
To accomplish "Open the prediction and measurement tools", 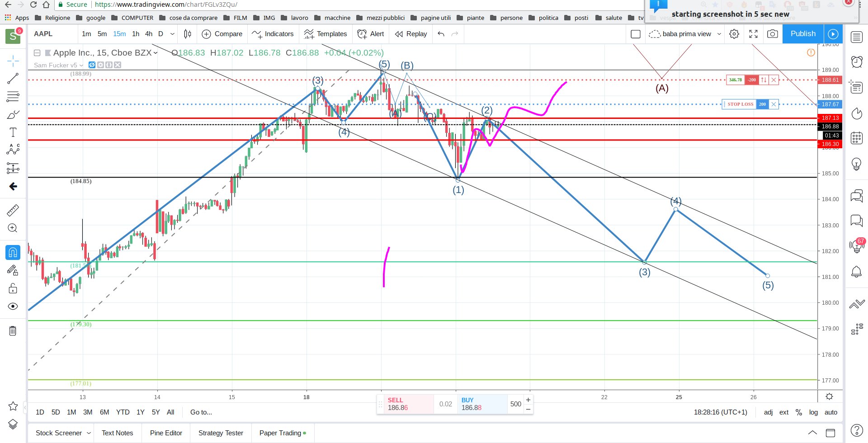I will tap(13, 168).
